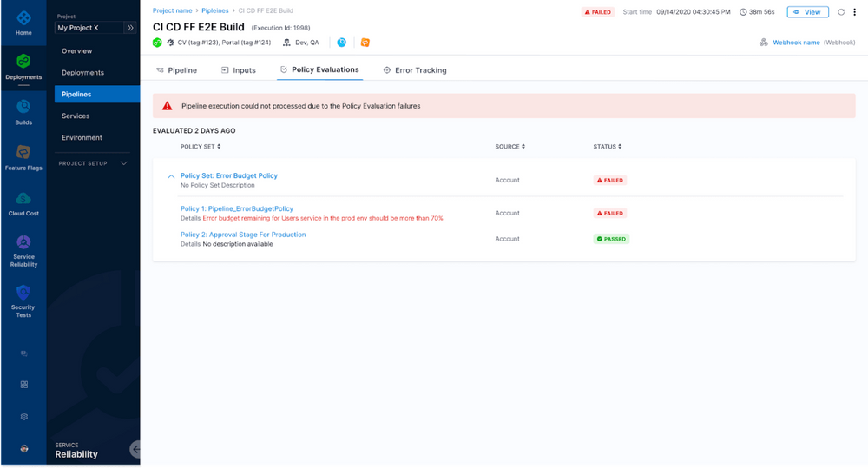
Task: Click the FAILED badge in page header
Action: pos(598,12)
